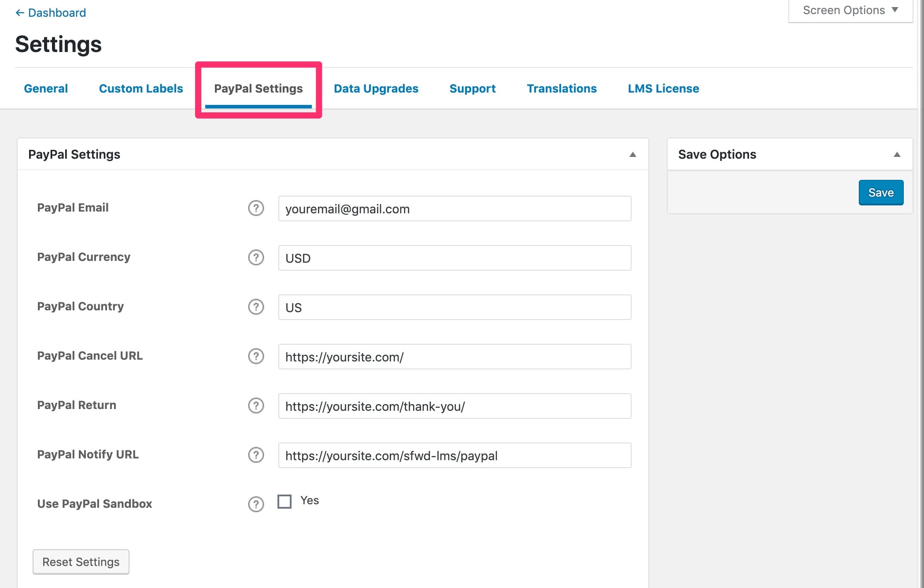The width and height of the screenshot is (924, 588).
Task: Switch to the General tab
Action: (x=46, y=89)
